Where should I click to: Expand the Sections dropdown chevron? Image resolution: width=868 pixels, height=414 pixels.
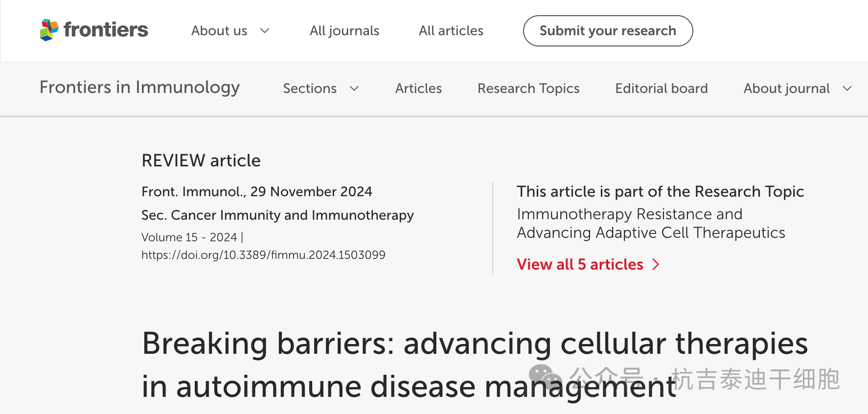click(354, 89)
